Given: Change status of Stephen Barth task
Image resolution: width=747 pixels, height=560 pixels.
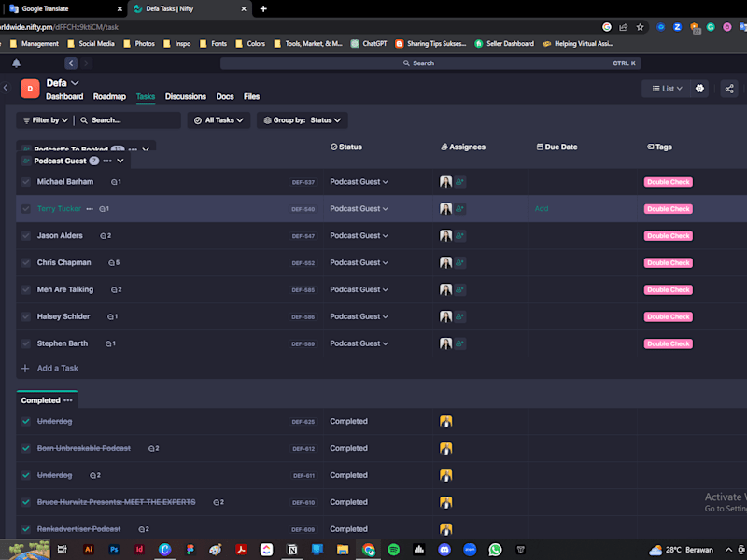Looking at the screenshot, I should coord(359,343).
